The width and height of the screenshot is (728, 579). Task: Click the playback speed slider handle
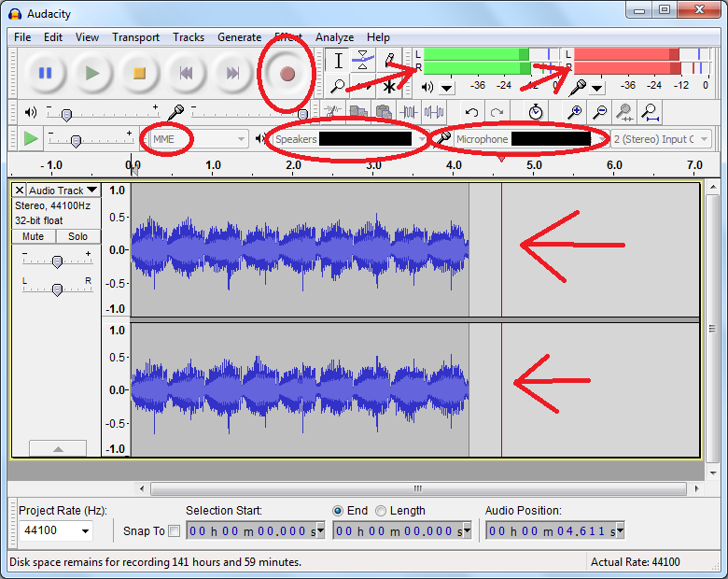click(77, 141)
